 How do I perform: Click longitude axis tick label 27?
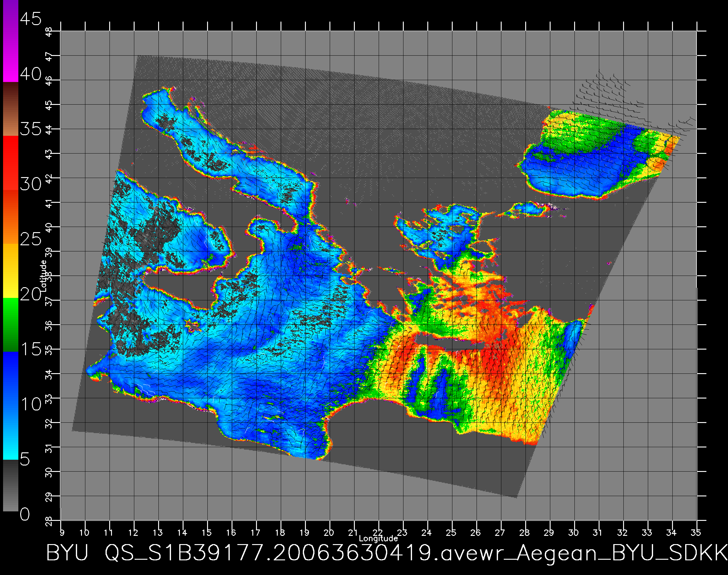click(x=500, y=532)
